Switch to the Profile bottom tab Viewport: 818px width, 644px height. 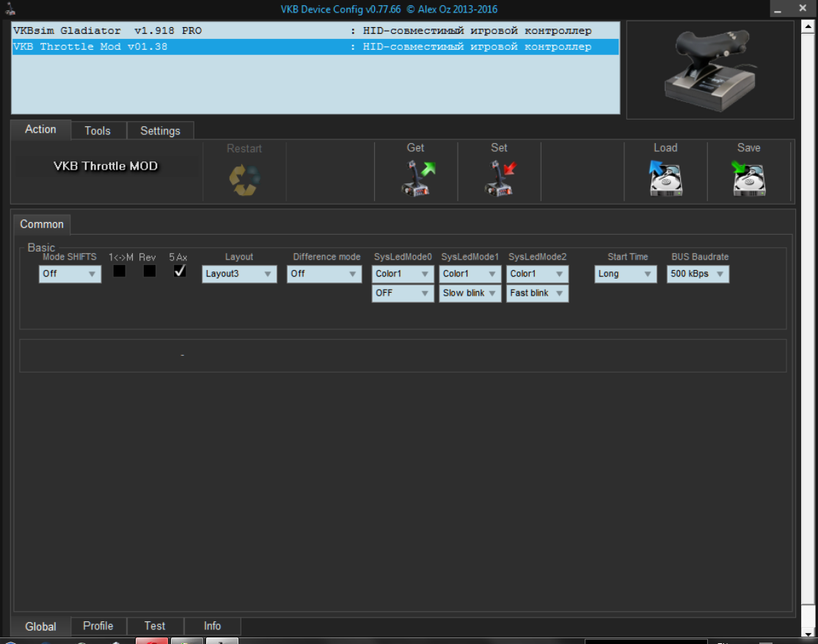[x=98, y=626]
